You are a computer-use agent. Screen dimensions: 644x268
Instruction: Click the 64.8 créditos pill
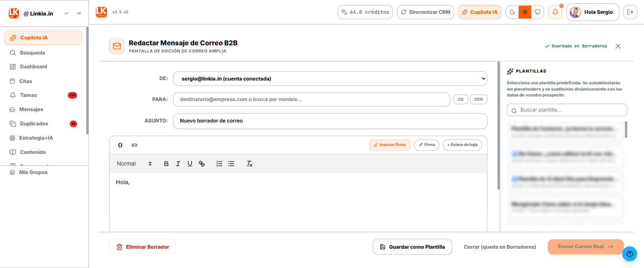pyautogui.click(x=365, y=12)
